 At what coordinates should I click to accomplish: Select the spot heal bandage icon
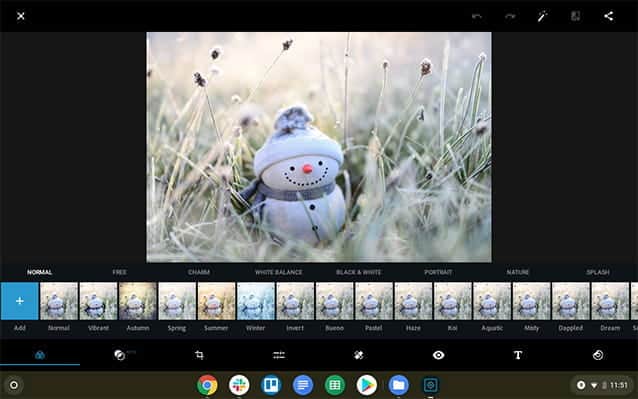[x=358, y=355]
